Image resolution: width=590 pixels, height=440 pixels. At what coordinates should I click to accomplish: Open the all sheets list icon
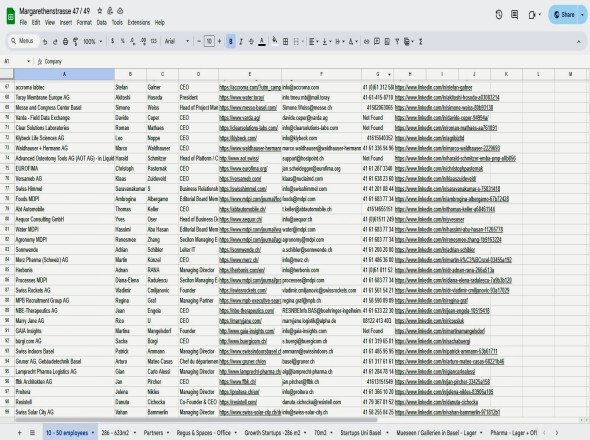coord(32,433)
